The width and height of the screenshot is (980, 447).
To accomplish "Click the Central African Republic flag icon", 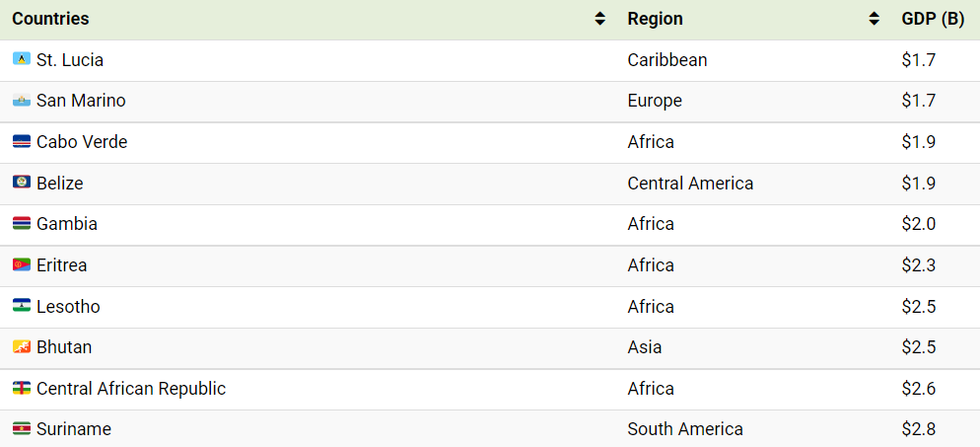I will 22,388.
